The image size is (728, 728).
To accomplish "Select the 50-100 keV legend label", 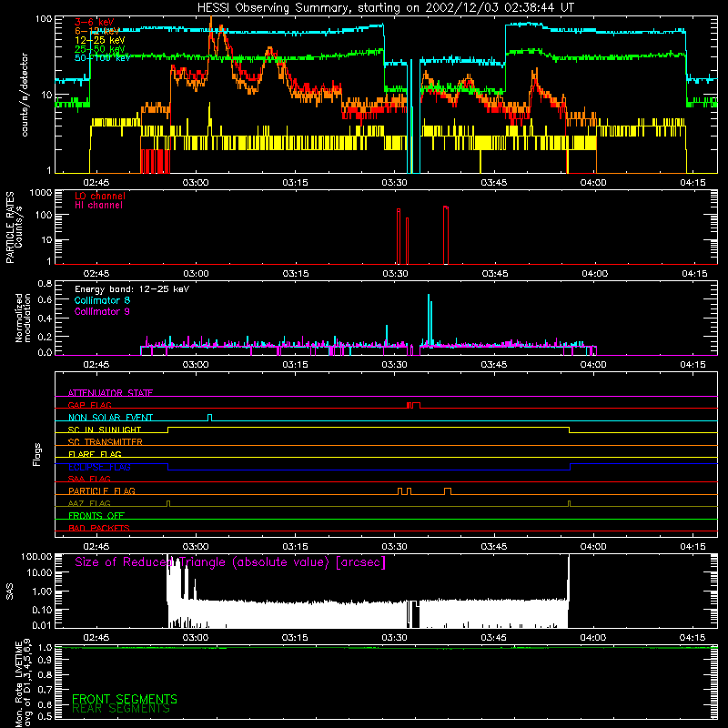I will pos(102,58).
